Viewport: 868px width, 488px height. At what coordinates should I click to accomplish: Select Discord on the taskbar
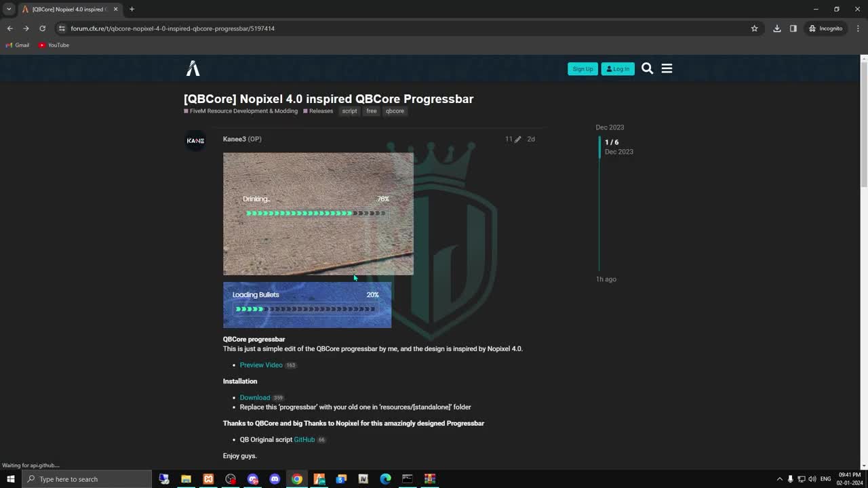click(x=275, y=479)
